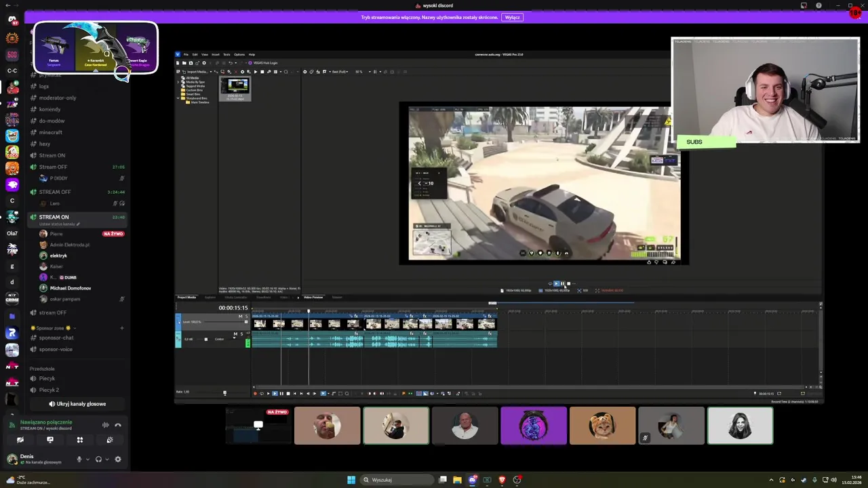
Task: Open Discord headphone output options arrow
Action: 107,459
